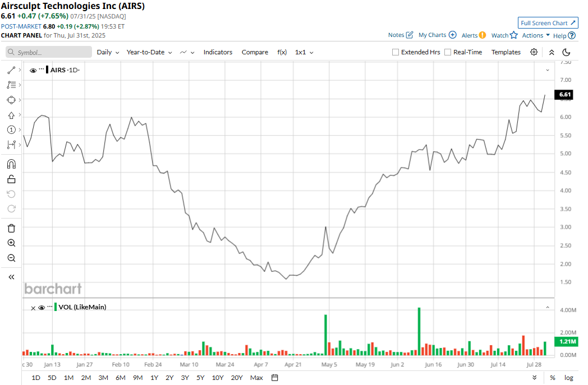Open Templates menu
The height and width of the screenshot is (385, 588).
coord(506,52)
